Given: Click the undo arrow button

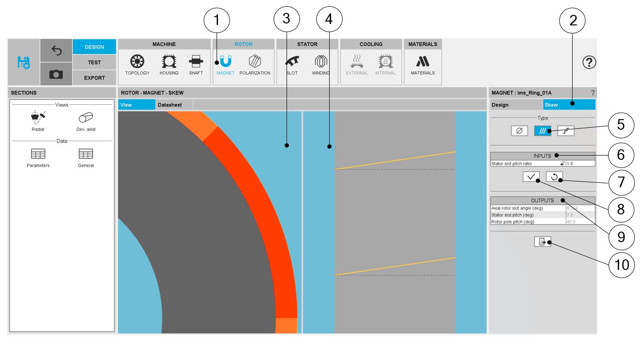Looking at the screenshot, I should (x=57, y=50).
